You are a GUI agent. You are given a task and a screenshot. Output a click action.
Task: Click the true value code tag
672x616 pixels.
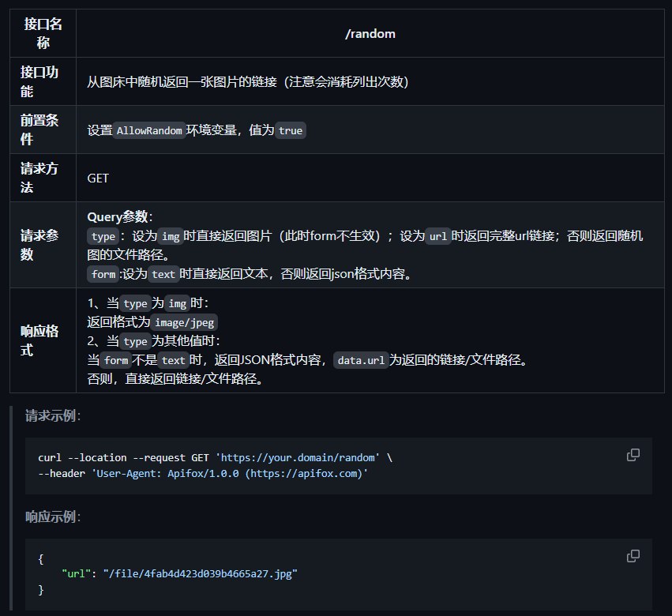coord(290,130)
